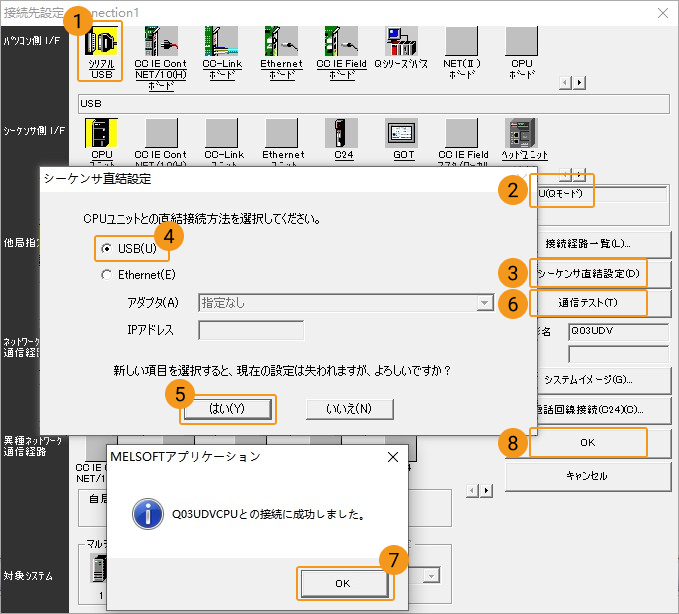Close the MELSOFT application message box

tap(393, 457)
